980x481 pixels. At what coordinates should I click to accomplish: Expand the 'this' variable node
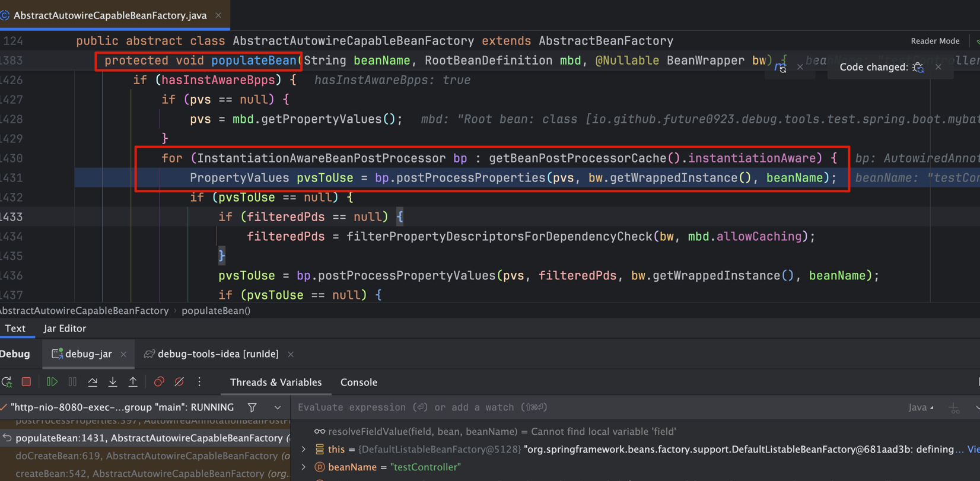(x=304, y=450)
